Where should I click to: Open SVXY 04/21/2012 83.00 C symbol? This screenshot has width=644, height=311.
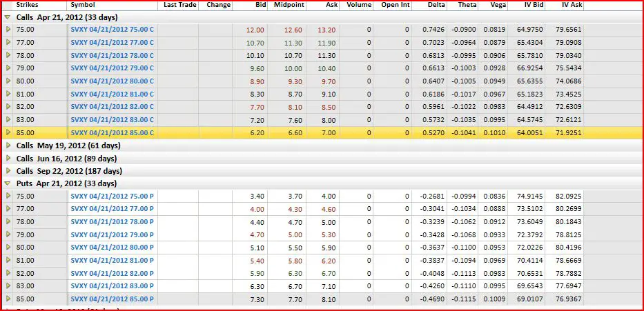(x=112, y=120)
